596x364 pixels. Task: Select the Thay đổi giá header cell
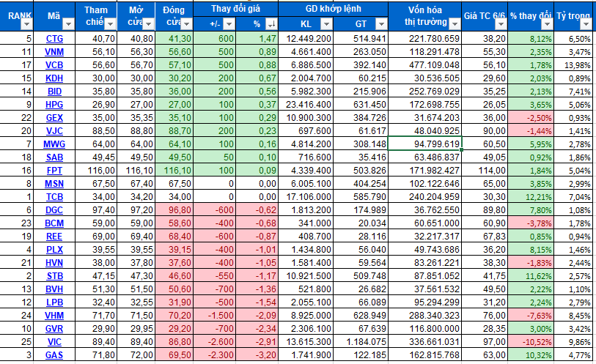[x=235, y=9]
